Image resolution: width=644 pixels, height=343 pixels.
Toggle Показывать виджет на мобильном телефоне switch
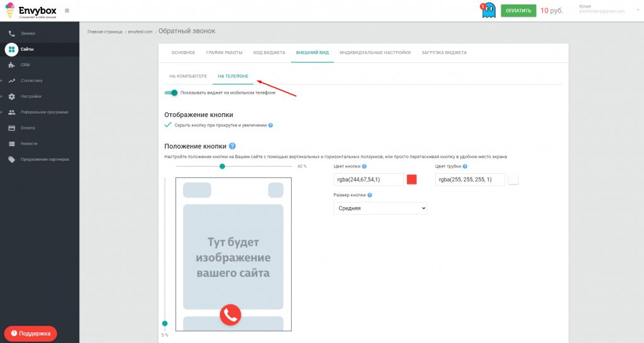(x=171, y=93)
